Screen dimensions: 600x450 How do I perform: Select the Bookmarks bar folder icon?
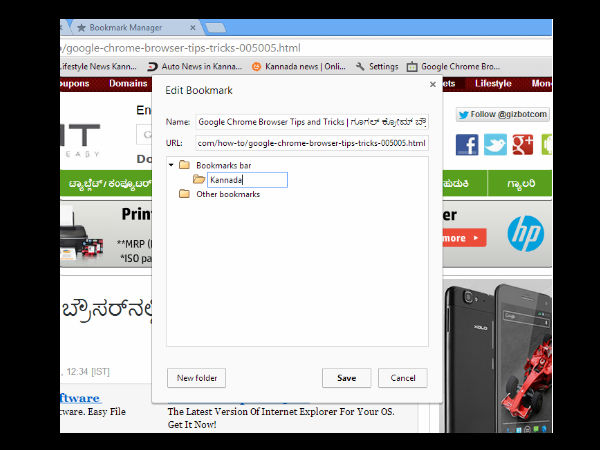pyautogui.click(x=184, y=165)
